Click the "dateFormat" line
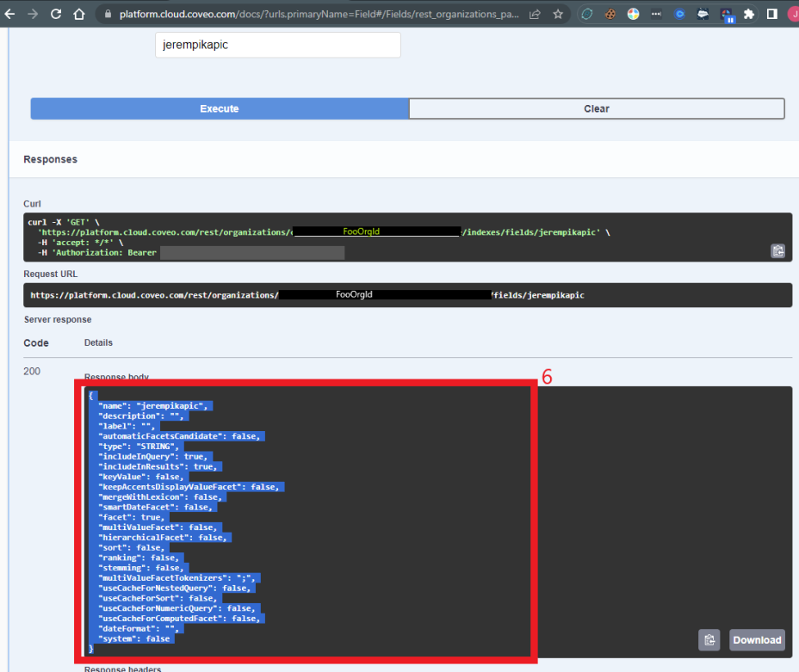 139,628
